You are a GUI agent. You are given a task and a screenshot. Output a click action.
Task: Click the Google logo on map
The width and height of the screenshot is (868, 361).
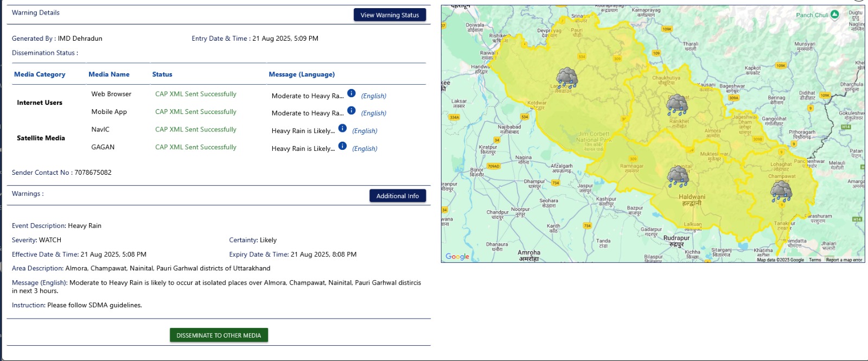[x=457, y=256]
